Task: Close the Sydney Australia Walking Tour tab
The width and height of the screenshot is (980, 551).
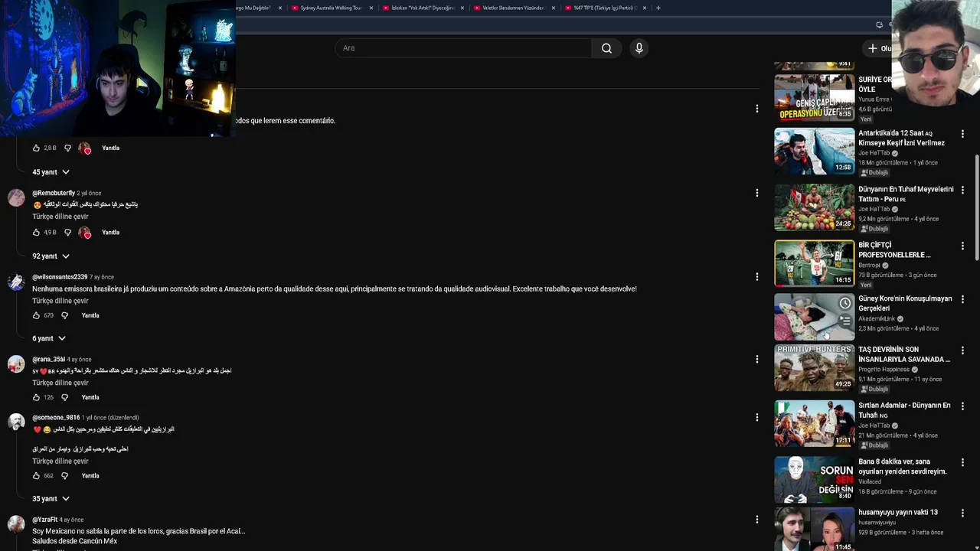Action: pos(371,8)
